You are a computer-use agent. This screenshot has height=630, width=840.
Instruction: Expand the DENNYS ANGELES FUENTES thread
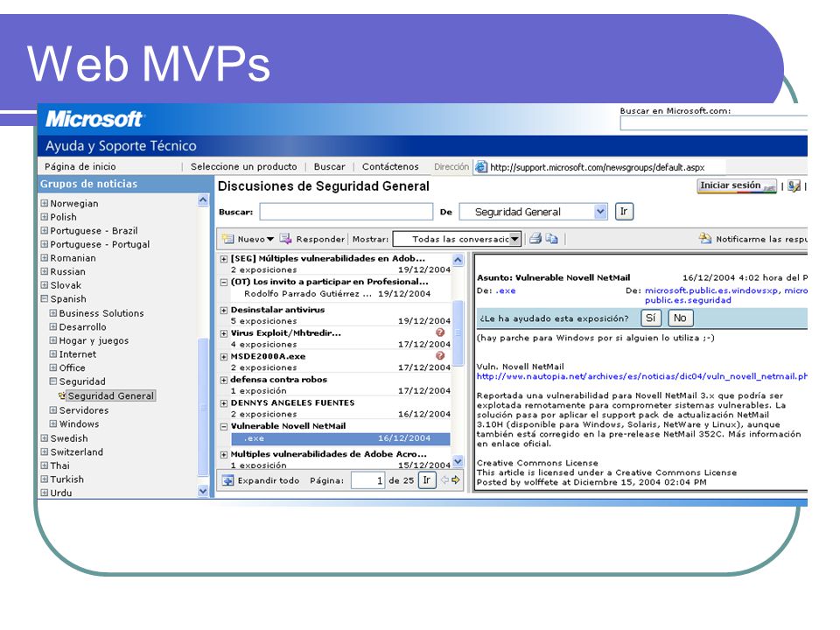[224, 402]
